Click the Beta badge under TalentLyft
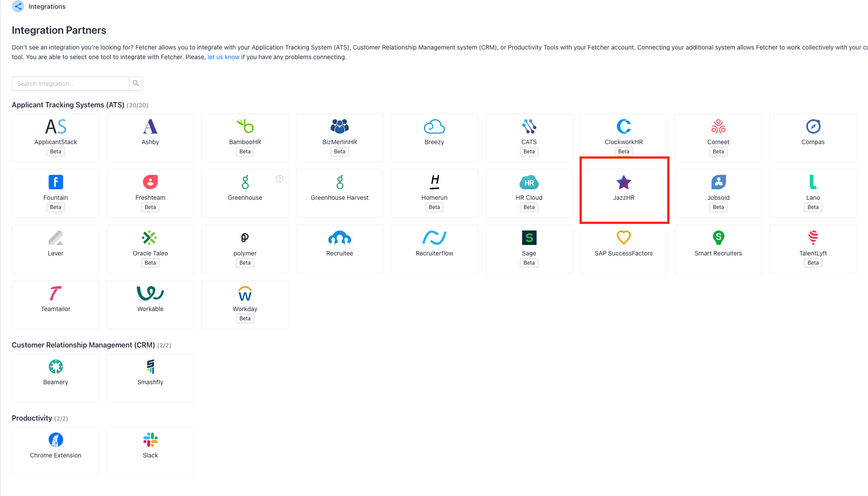The height and width of the screenshot is (496, 868). (x=813, y=263)
